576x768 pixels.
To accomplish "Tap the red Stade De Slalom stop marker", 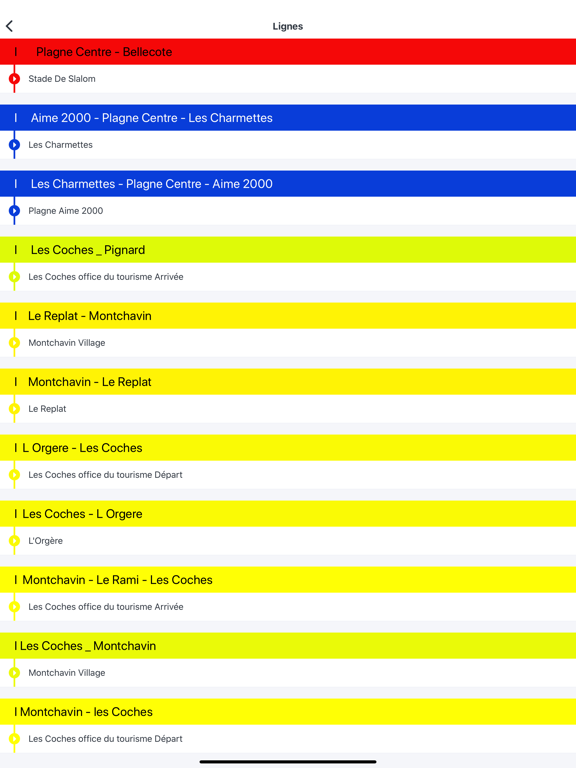I will pos(14,78).
